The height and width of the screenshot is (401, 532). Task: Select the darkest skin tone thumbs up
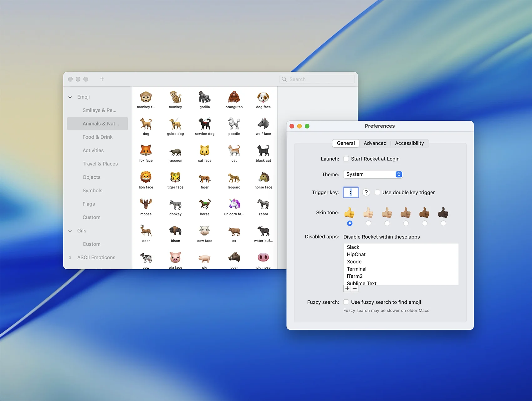(443, 223)
